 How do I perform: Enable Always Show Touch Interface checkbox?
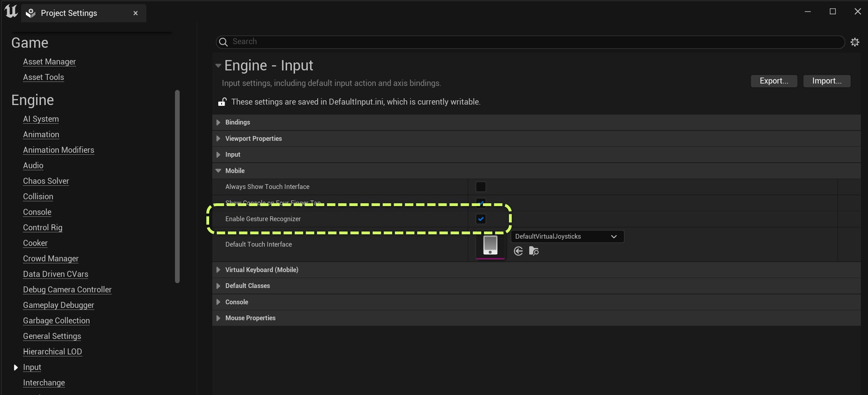point(481,187)
